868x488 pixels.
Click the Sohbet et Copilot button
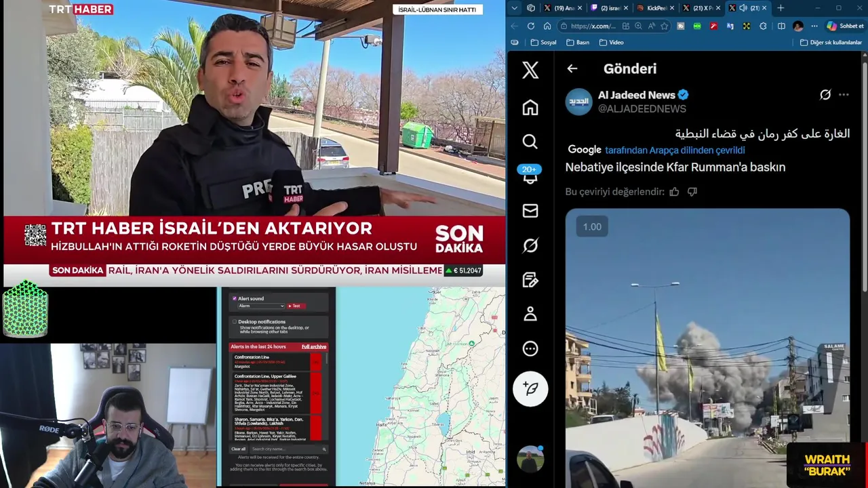(845, 26)
